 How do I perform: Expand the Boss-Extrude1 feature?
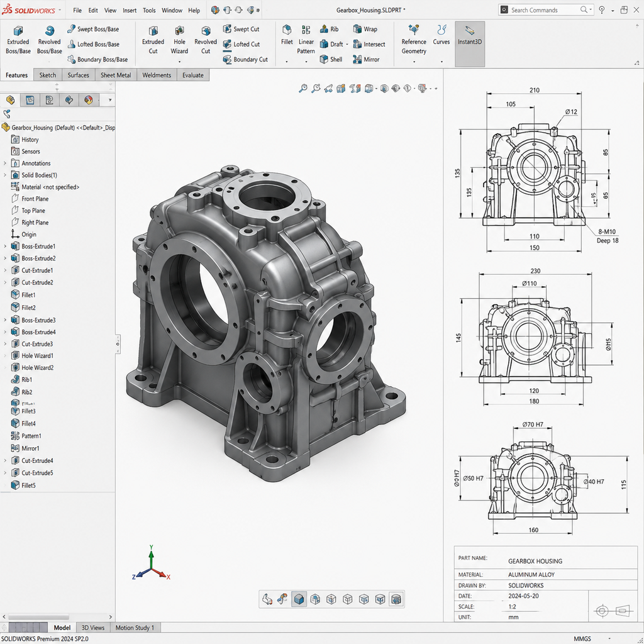click(4, 247)
